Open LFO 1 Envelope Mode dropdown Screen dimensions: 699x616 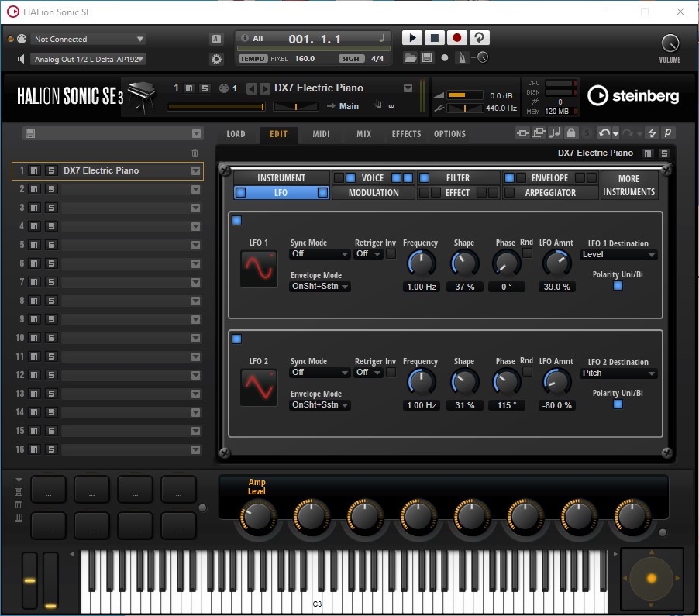pyautogui.click(x=319, y=287)
